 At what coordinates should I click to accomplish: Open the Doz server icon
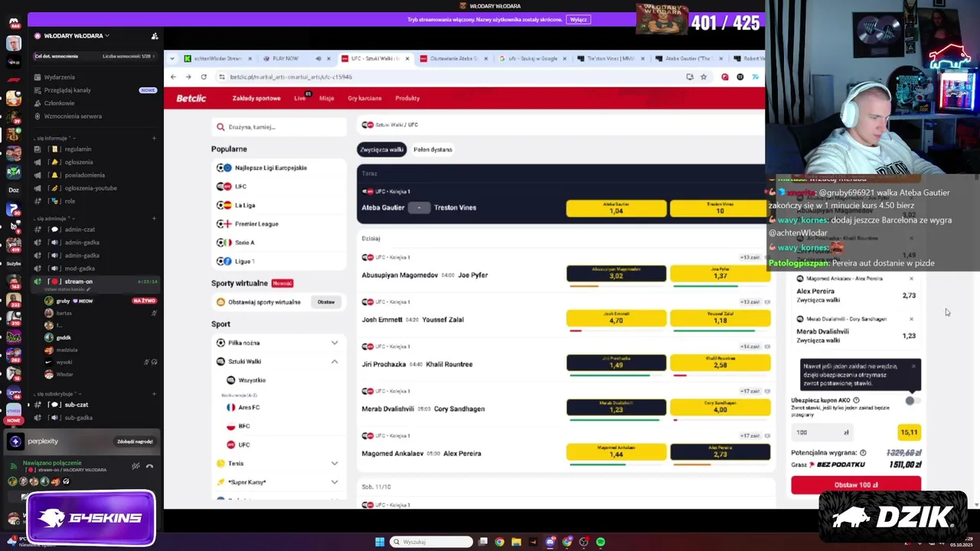click(14, 190)
